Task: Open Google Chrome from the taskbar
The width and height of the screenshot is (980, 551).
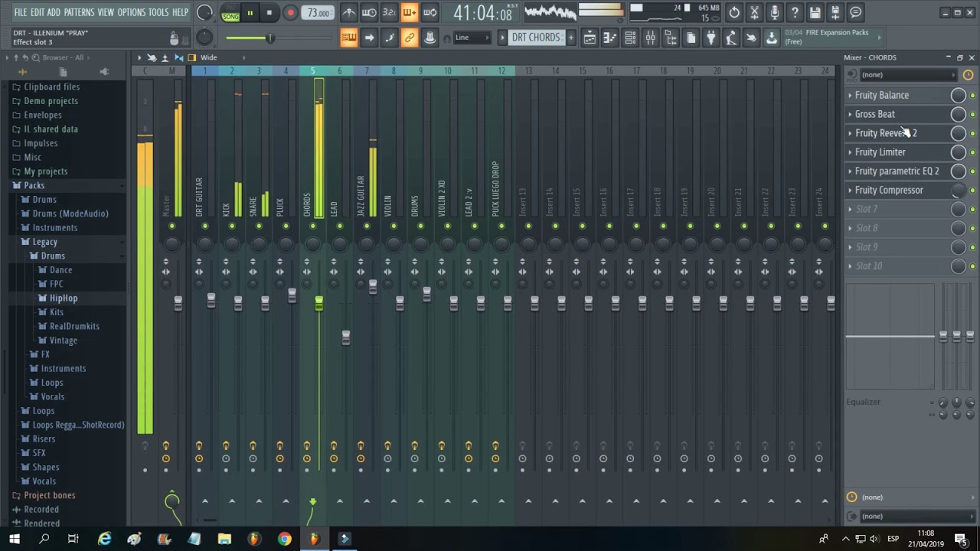Action: [x=284, y=539]
